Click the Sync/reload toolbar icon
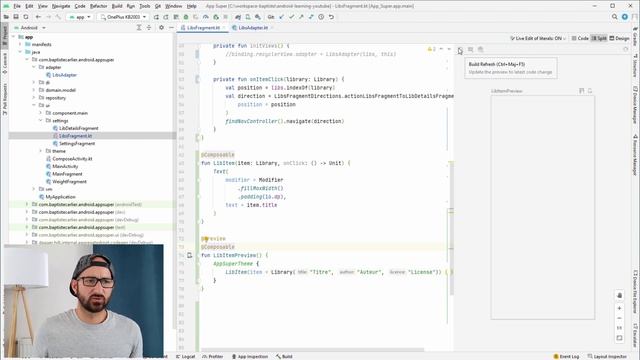640x360 pixels. click(x=26, y=17)
